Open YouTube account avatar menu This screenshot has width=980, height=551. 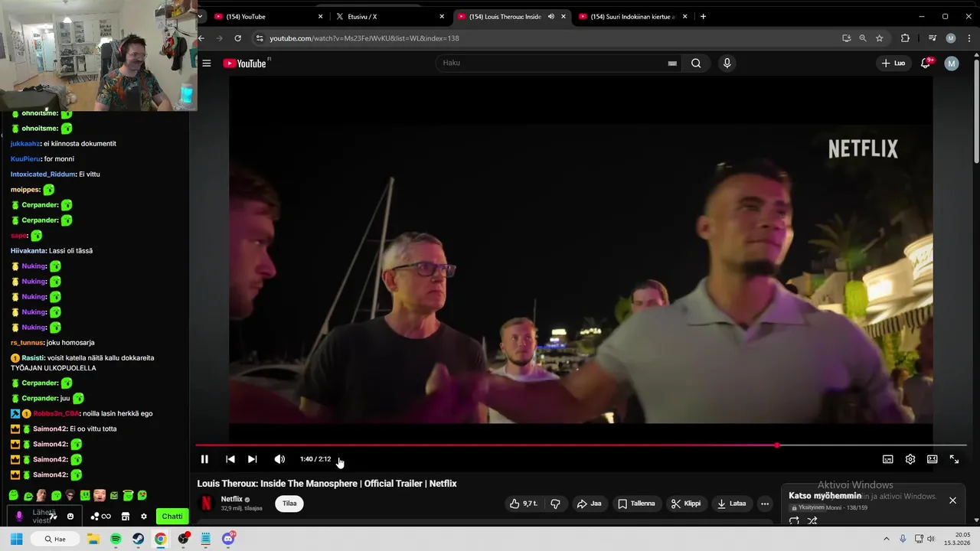tap(951, 64)
